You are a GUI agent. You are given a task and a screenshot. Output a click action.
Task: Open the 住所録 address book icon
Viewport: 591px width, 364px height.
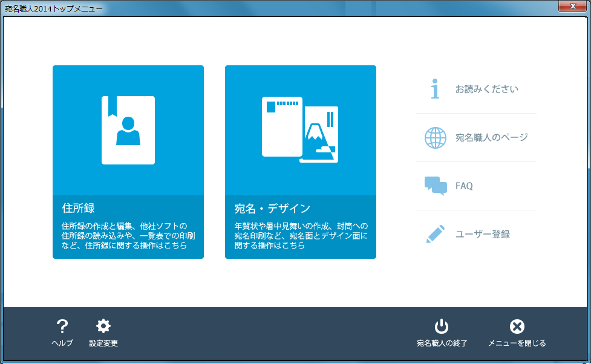(128, 130)
